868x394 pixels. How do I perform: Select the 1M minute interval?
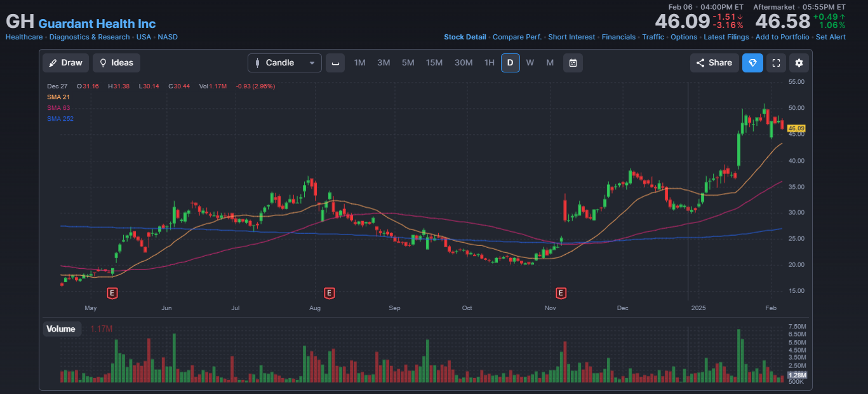tap(359, 63)
